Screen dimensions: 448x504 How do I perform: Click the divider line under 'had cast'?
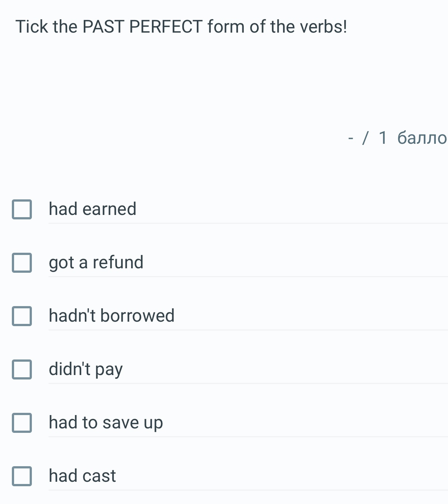pos(248,490)
